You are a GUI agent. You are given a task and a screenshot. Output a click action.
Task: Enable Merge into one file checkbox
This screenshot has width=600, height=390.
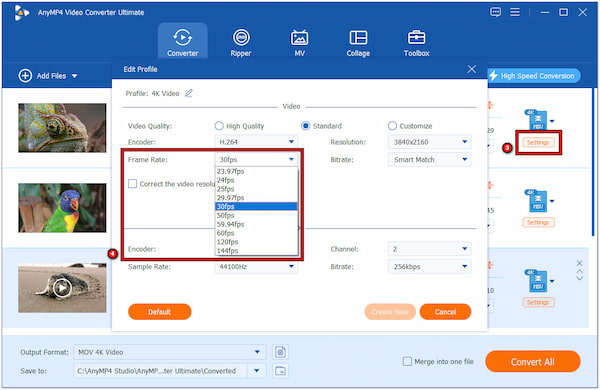tap(407, 361)
